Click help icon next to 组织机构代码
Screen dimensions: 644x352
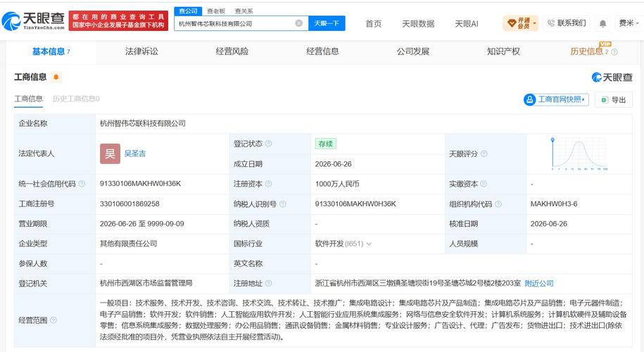coord(498,203)
